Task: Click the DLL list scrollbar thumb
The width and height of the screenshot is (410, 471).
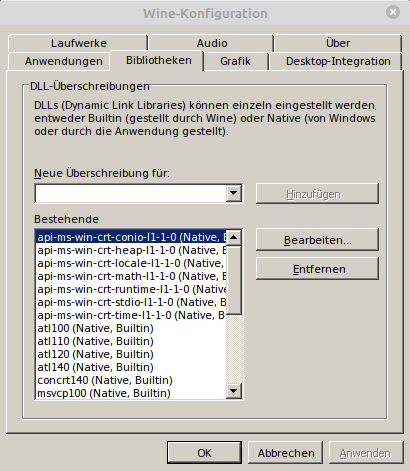Action: 233,280
